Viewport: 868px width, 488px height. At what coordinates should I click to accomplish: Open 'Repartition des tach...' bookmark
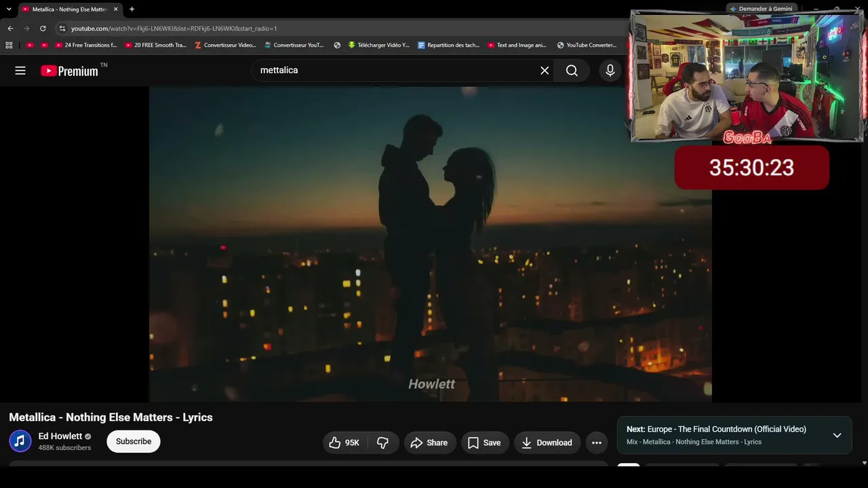click(x=449, y=45)
